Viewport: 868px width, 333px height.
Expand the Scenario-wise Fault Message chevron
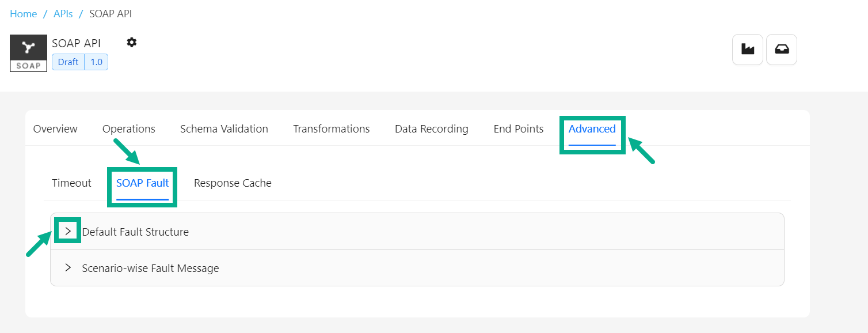(x=68, y=268)
